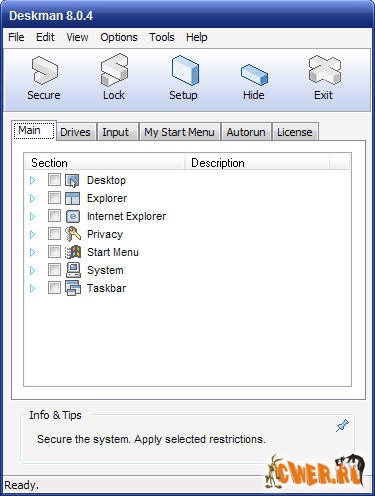Open the Options menu
The height and width of the screenshot is (496, 375).
coord(119,37)
